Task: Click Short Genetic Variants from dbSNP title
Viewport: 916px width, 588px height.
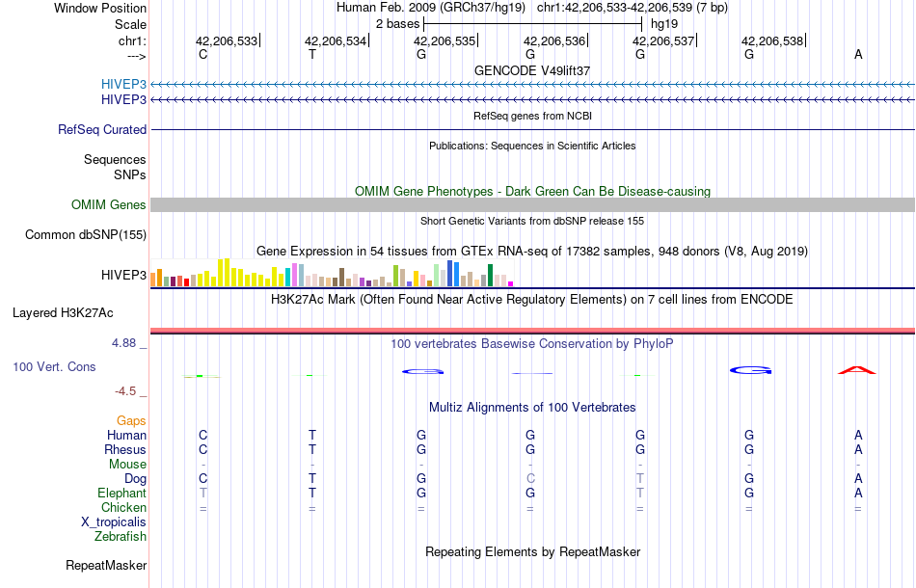Action: point(532,221)
